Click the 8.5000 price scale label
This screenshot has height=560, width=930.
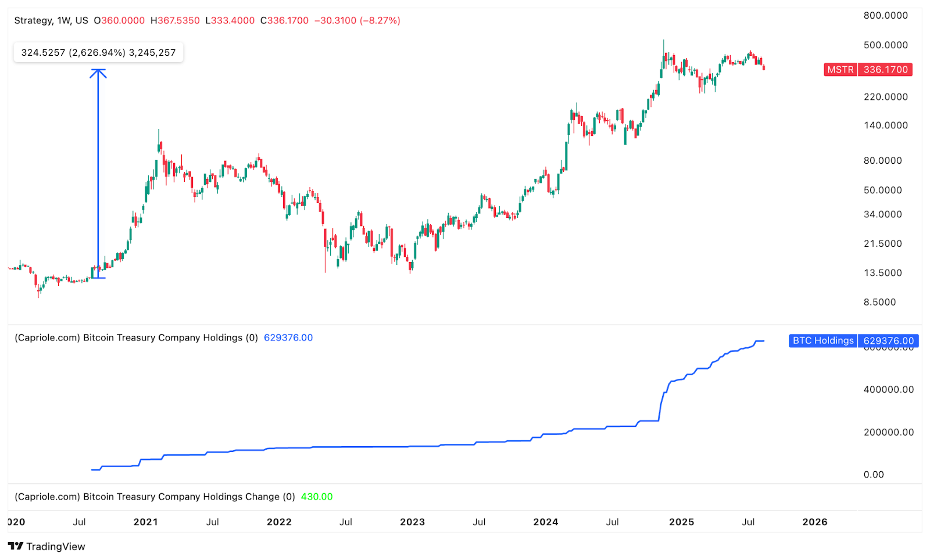[880, 302]
